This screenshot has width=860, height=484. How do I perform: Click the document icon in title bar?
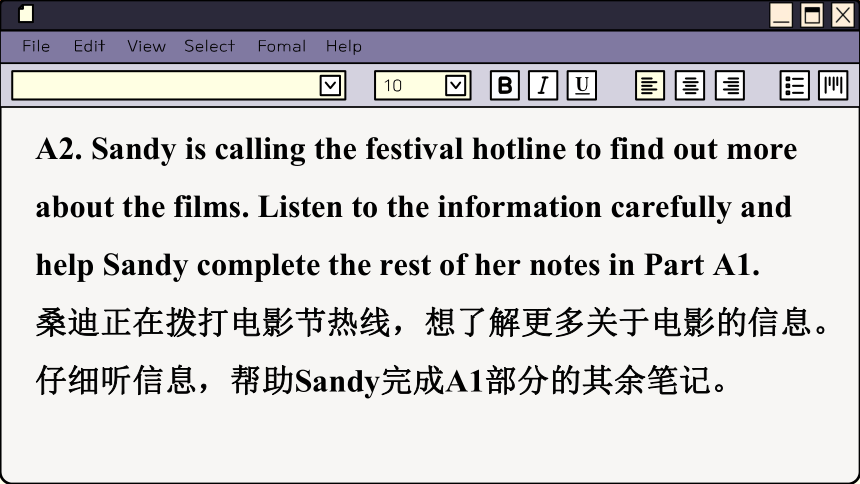[x=26, y=14]
